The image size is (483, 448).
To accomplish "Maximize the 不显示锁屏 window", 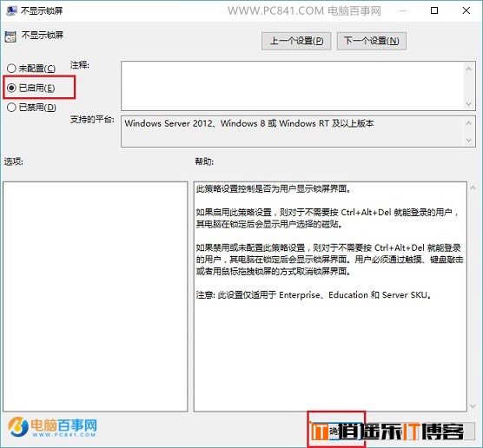I will pyautogui.click(x=434, y=10).
